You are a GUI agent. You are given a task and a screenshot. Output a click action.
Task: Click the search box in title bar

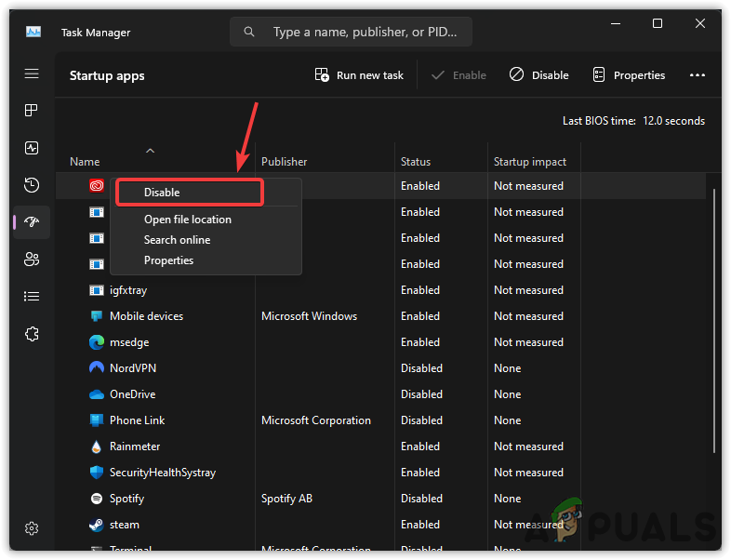352,32
